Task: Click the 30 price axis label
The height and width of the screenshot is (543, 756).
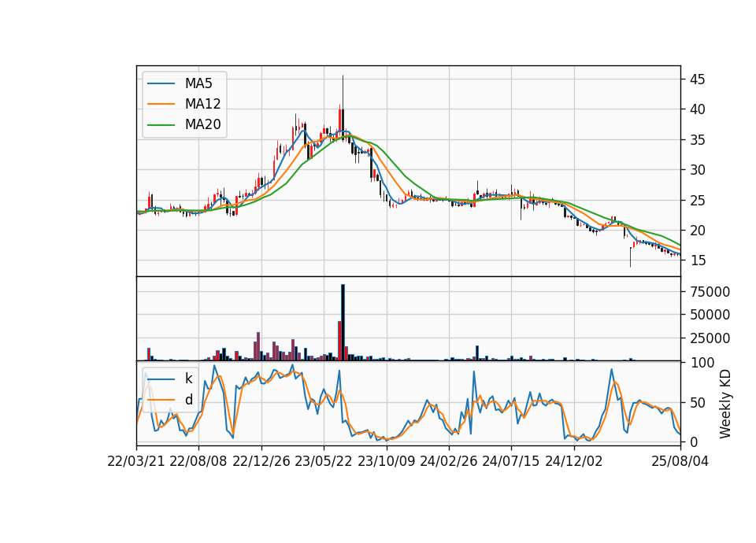Action: tap(697, 170)
